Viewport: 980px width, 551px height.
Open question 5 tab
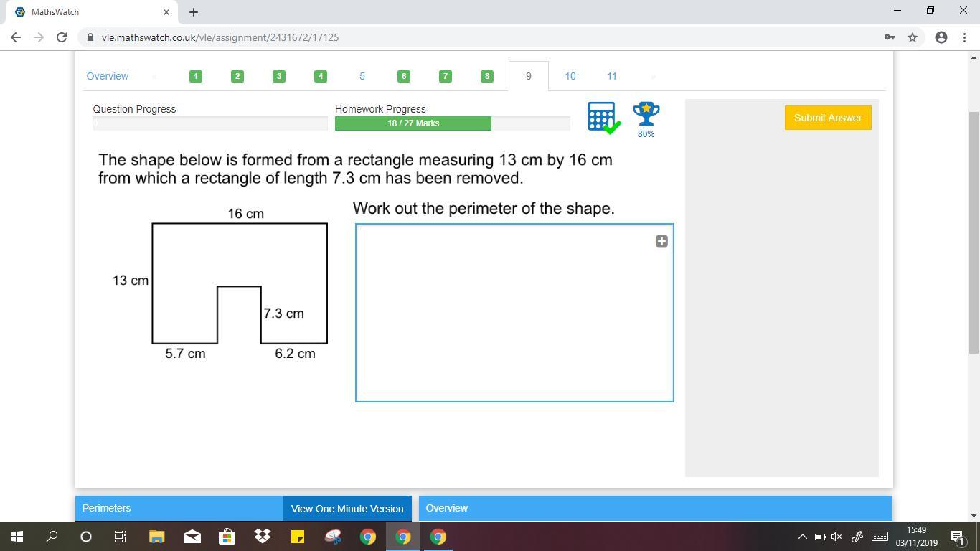tap(362, 76)
